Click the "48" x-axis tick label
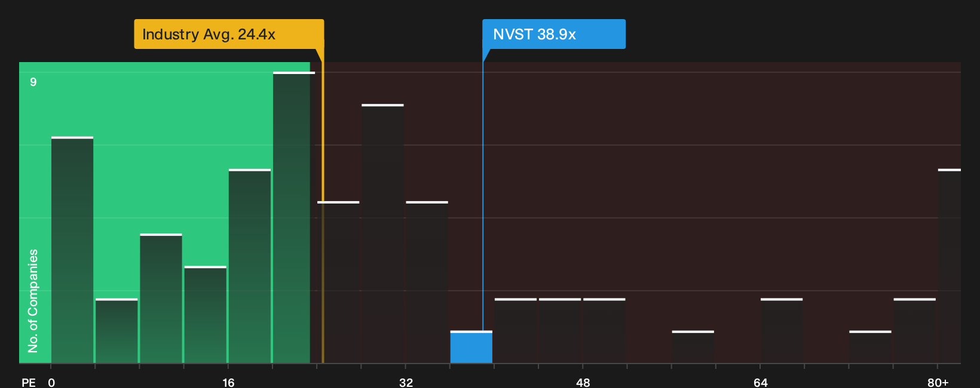The height and width of the screenshot is (388, 980). click(x=583, y=383)
